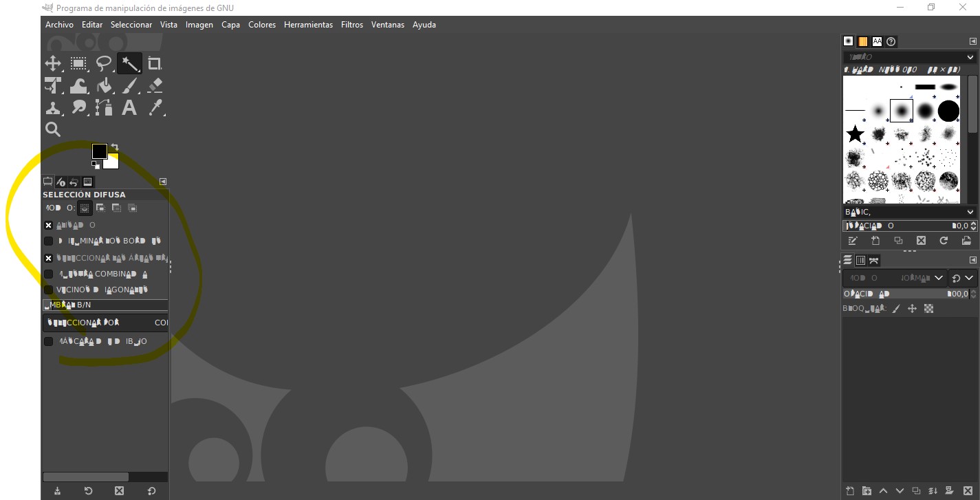Screen dimensions: 980x500
Task: Switch to the Channels tab
Action: tap(860, 261)
